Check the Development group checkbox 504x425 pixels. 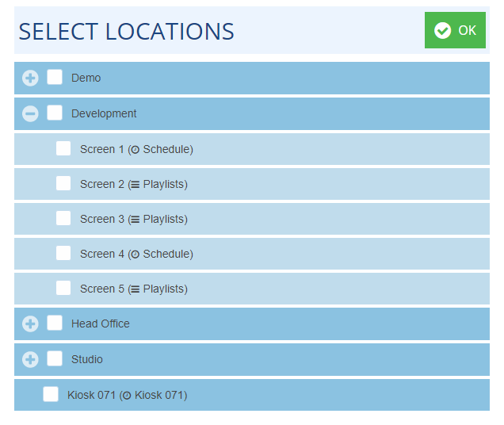coord(55,113)
